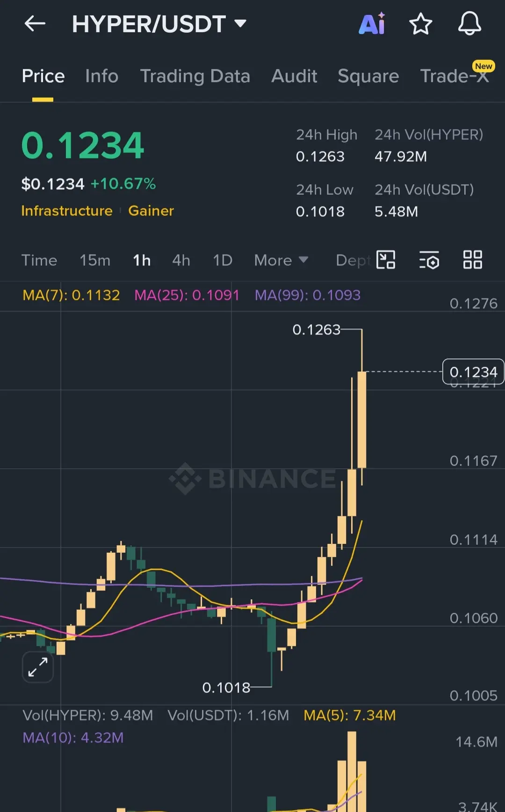Tap the tallest latest candlestick
Viewport: 505px width, 812px height.
click(361, 420)
